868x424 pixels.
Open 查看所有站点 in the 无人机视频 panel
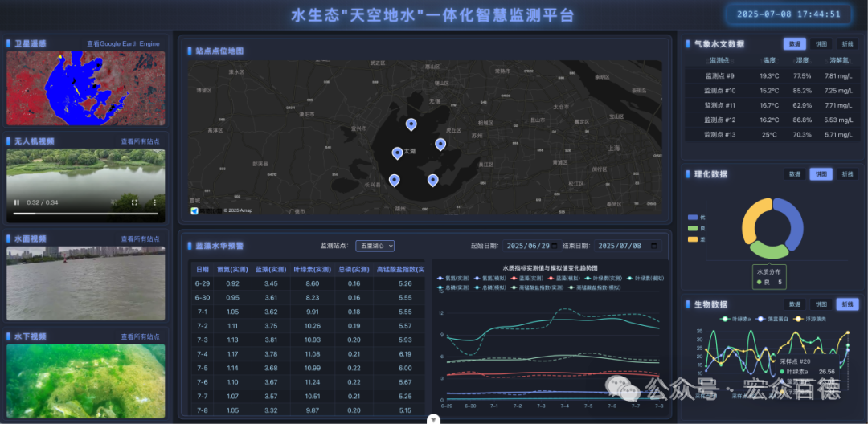click(140, 141)
